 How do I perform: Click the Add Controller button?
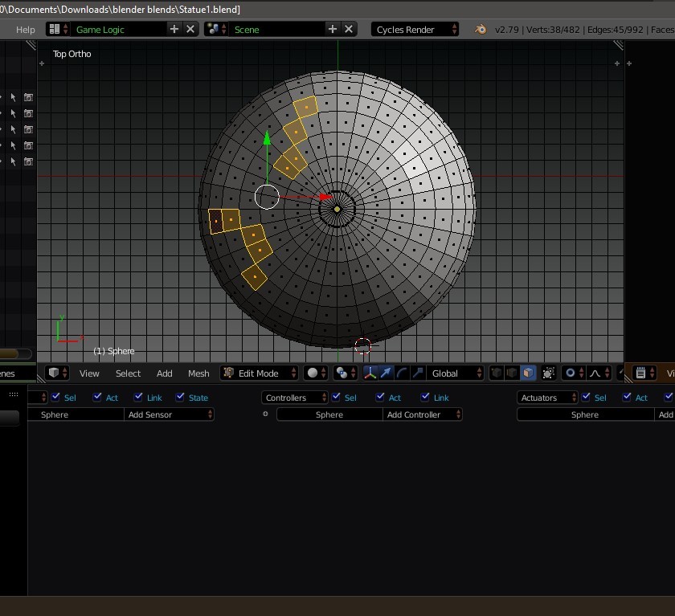(422, 414)
